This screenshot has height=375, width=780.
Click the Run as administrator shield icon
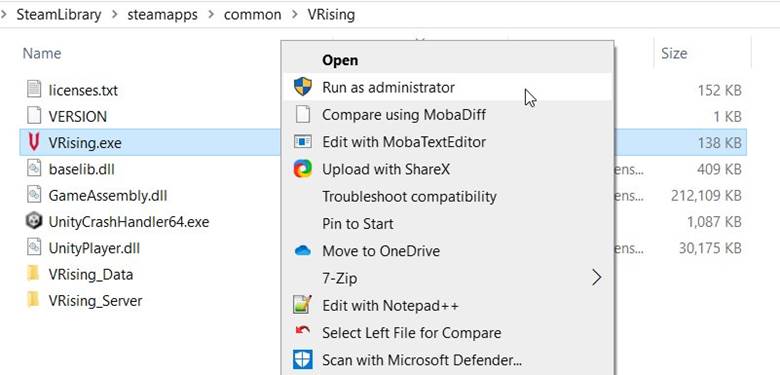(302, 87)
